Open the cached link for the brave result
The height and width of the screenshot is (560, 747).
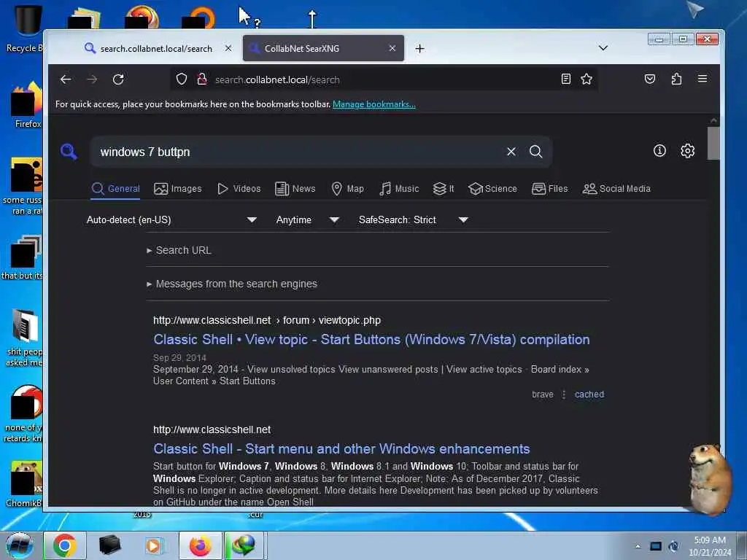589,394
